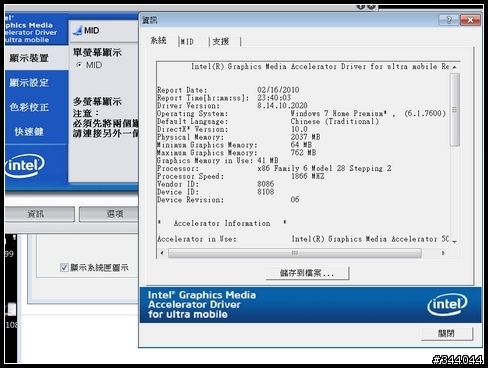Screen dimensions: 488x368
Task: Click the Intel logo in dialog banner
Action: click(448, 305)
